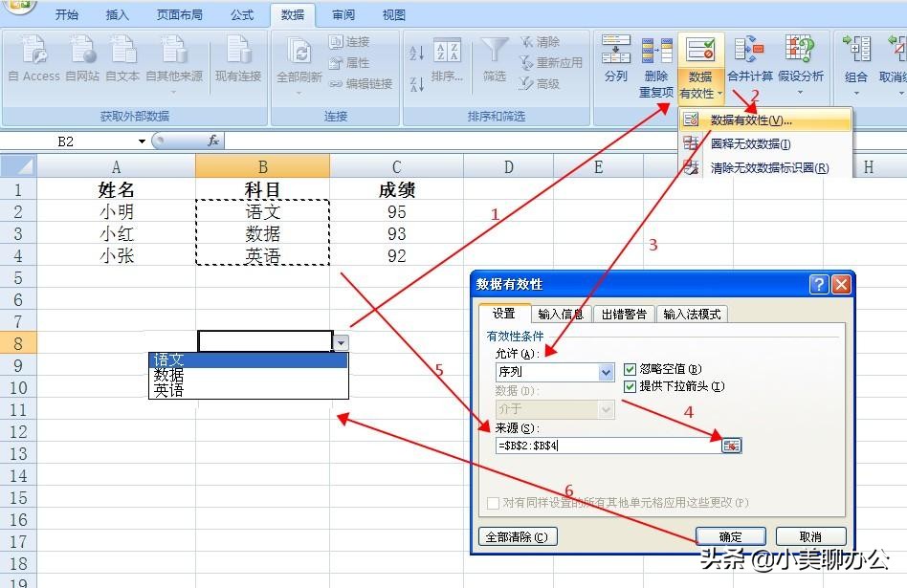
Task: Open the 审阅 (Review) ribbon tab
Action: coord(343,14)
